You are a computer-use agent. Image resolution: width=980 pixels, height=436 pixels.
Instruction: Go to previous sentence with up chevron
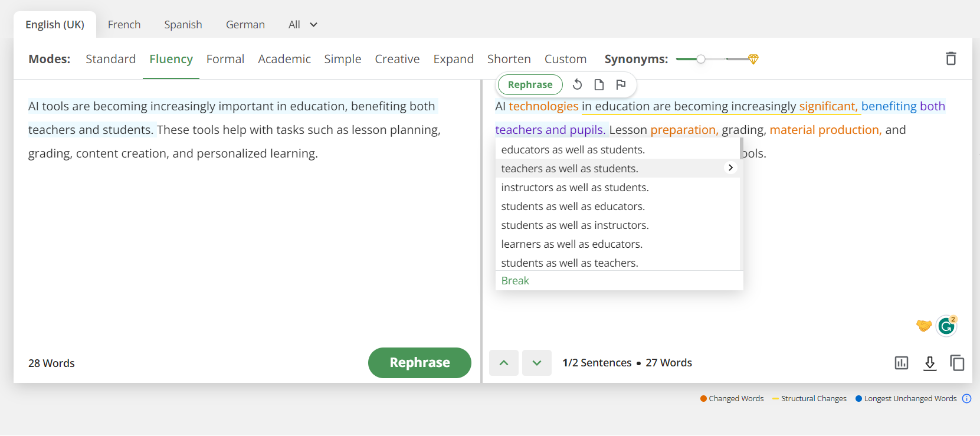click(504, 363)
